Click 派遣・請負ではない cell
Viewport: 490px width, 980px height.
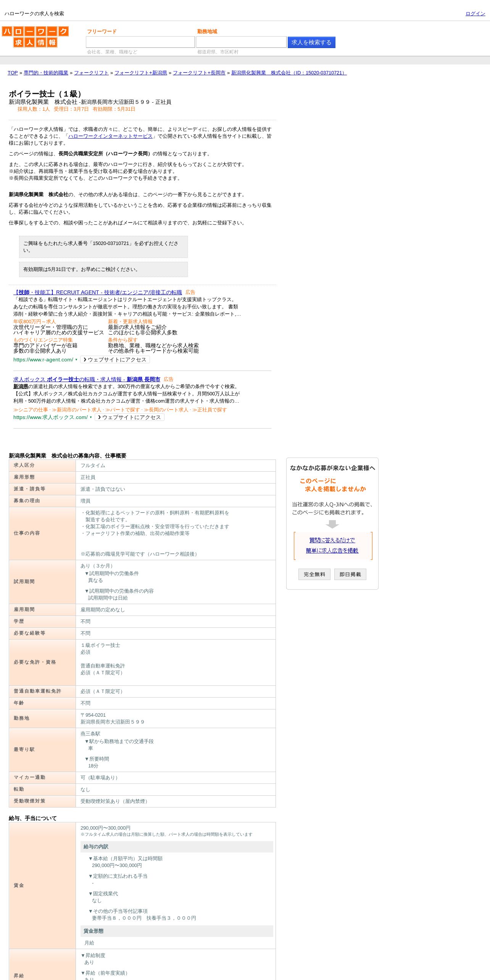[x=176, y=489]
